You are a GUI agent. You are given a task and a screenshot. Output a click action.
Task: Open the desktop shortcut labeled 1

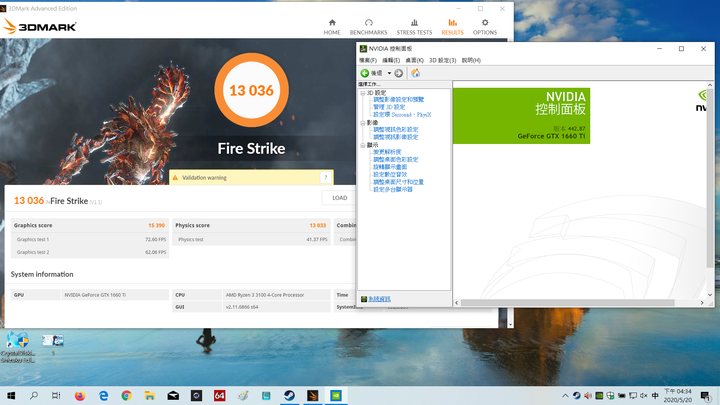(53, 344)
